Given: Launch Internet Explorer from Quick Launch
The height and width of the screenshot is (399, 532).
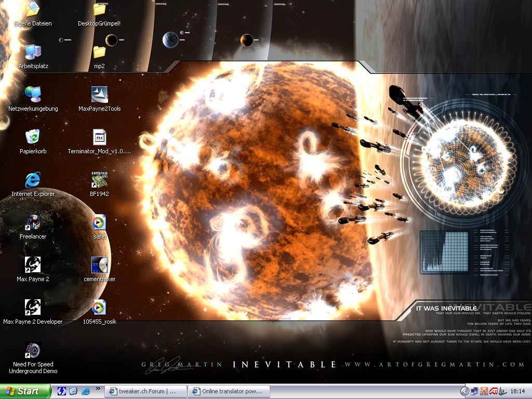Looking at the screenshot, I should pos(85,391).
